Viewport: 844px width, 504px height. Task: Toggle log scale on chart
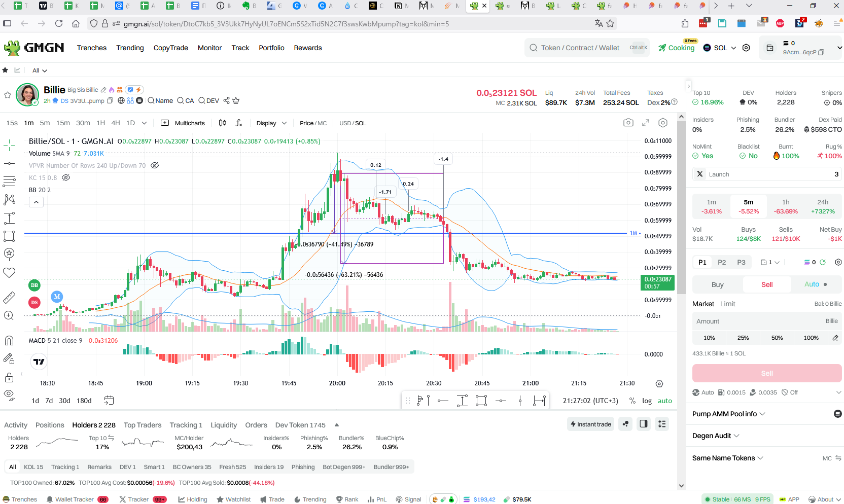tap(647, 401)
